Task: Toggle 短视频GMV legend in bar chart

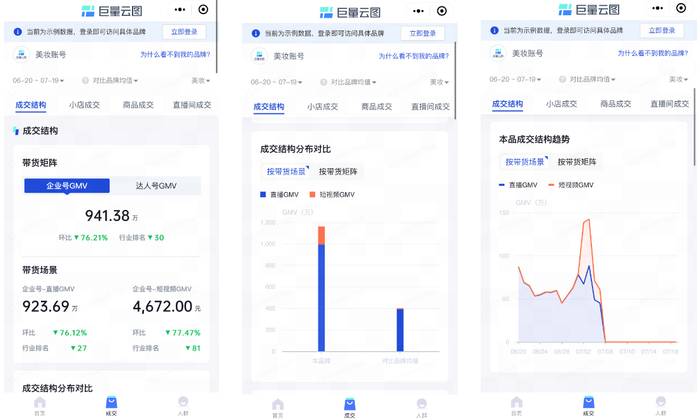Action: (332, 195)
